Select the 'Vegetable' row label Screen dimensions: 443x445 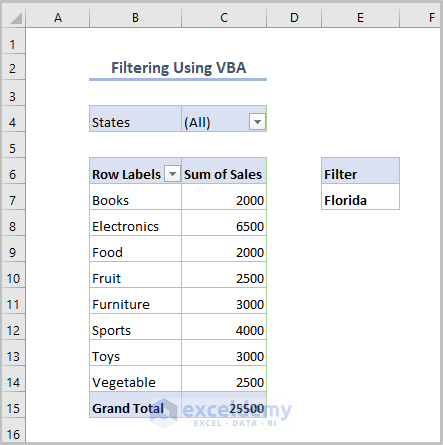pos(135,379)
